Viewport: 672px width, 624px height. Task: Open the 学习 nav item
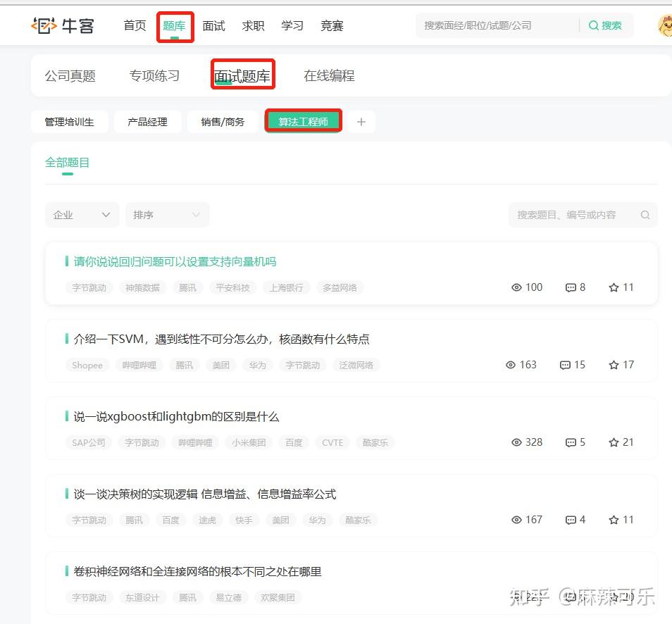click(x=292, y=26)
